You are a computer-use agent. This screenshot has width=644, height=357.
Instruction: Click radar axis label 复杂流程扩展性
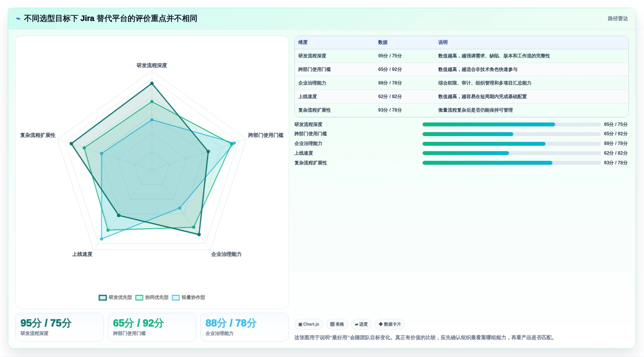coord(38,135)
